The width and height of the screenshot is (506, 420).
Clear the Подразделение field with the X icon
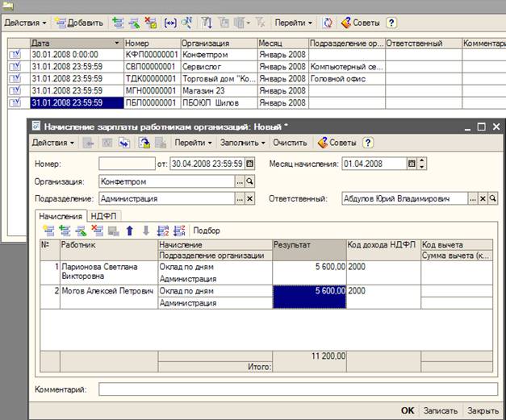pos(250,198)
